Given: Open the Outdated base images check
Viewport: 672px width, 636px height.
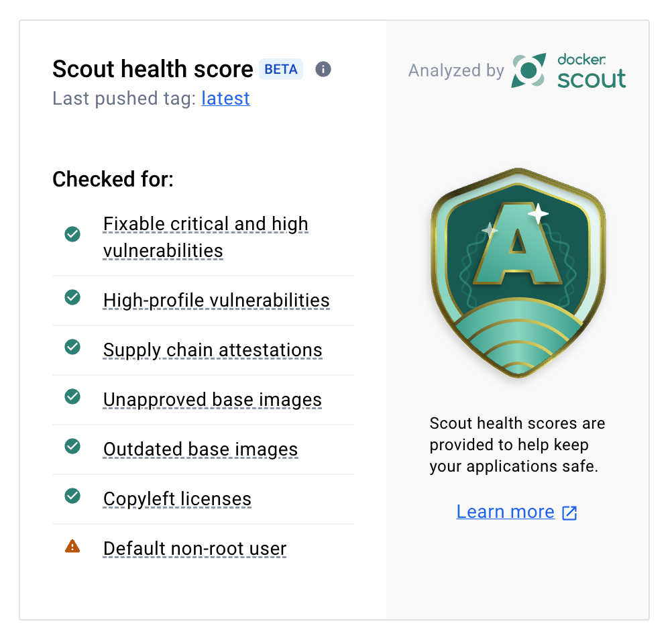Looking at the screenshot, I should click(200, 449).
